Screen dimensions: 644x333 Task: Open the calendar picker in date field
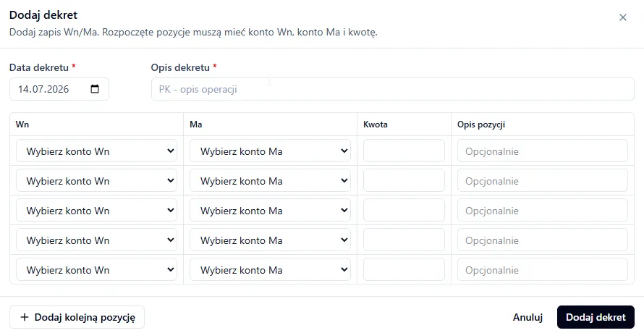click(x=95, y=89)
